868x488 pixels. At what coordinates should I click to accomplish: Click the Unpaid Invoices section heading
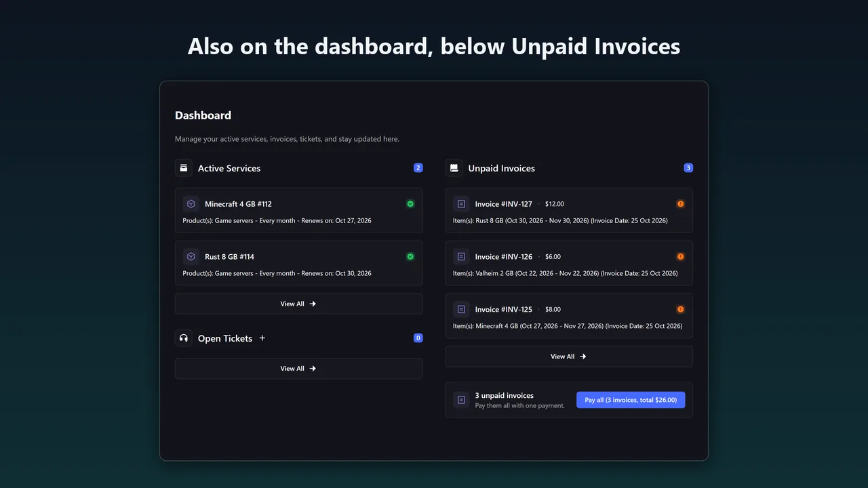[502, 168]
